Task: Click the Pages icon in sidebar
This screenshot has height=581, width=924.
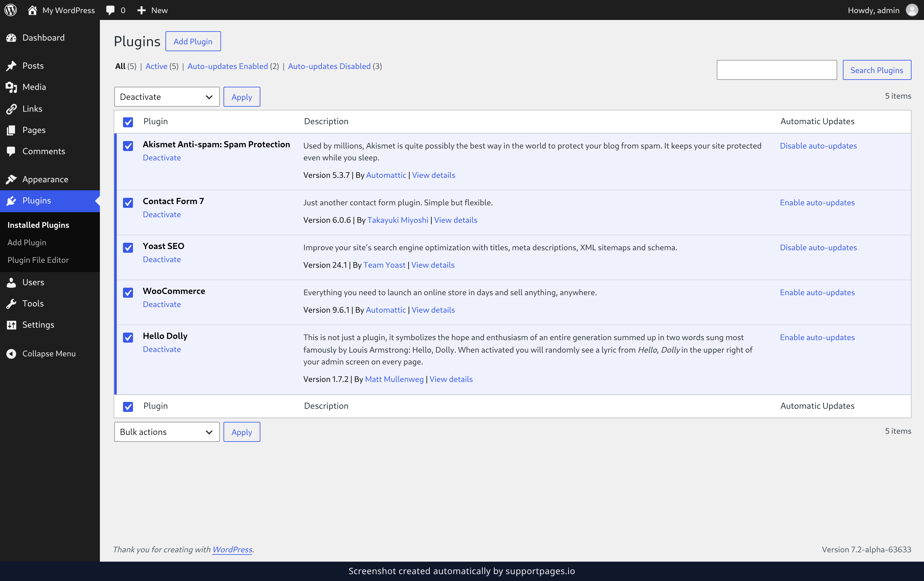Action: pos(11,130)
